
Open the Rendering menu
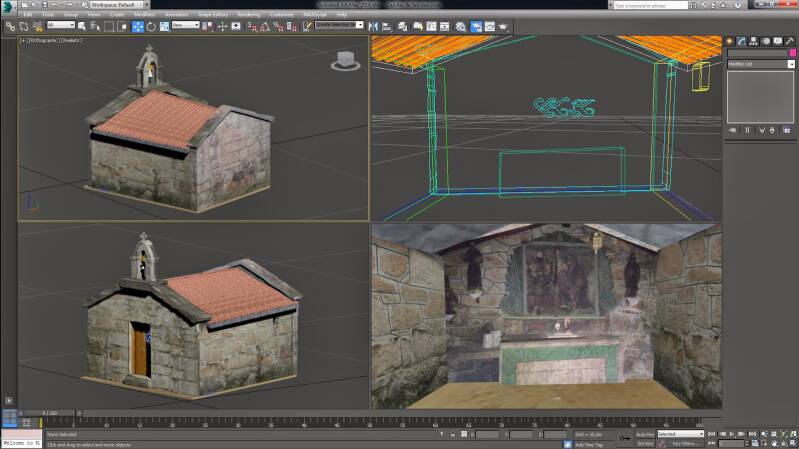coord(248,15)
